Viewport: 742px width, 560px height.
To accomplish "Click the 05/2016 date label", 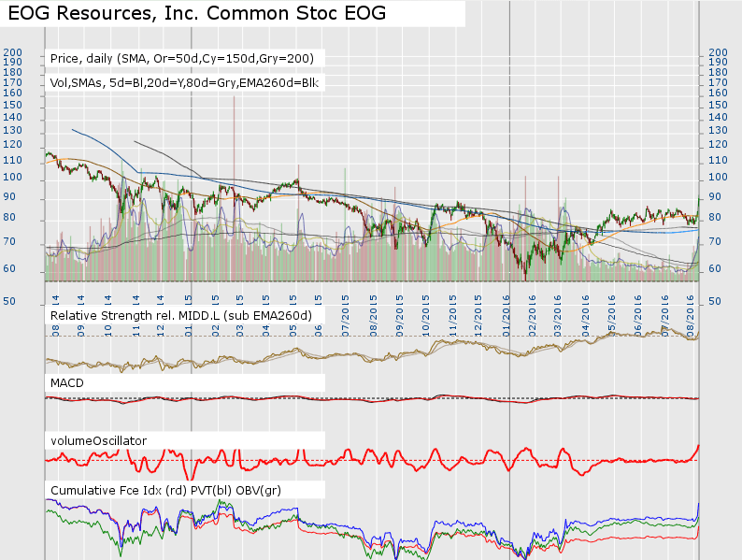I will point(611,316).
